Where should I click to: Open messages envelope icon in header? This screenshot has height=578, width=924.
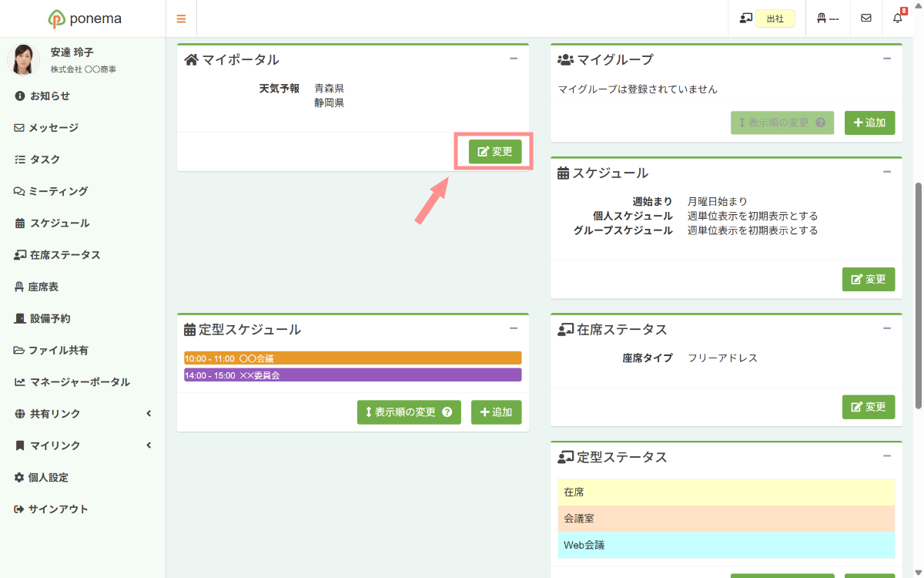[x=866, y=18]
